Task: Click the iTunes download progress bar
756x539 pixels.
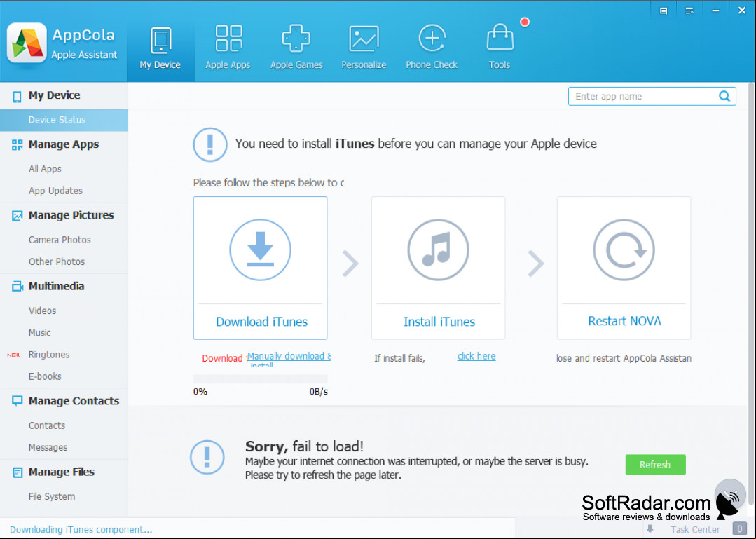Action: [x=261, y=378]
